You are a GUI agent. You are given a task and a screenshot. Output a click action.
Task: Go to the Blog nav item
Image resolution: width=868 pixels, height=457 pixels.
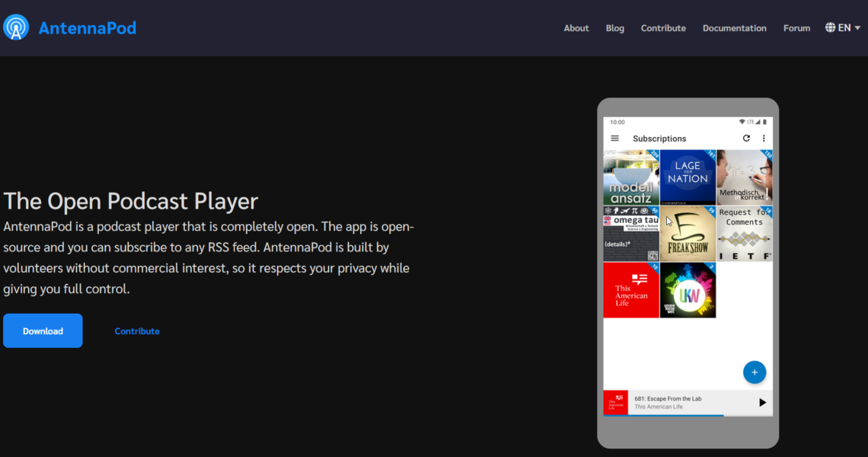pos(614,28)
